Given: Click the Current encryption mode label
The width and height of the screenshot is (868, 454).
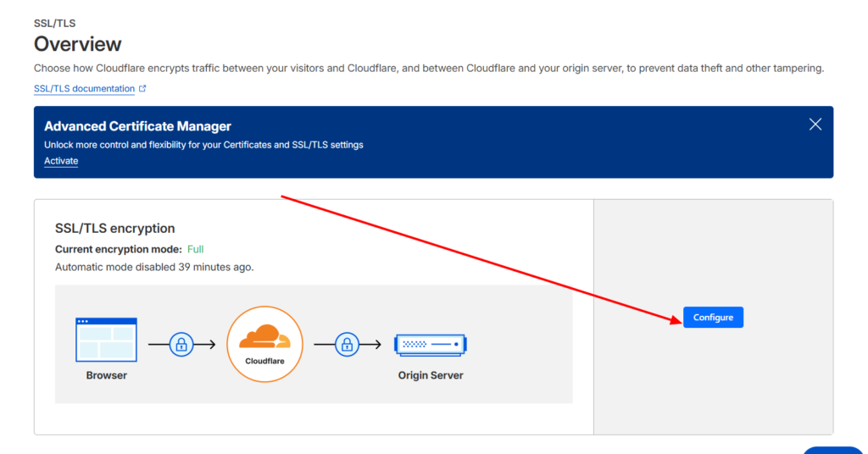Looking at the screenshot, I should tap(119, 249).
